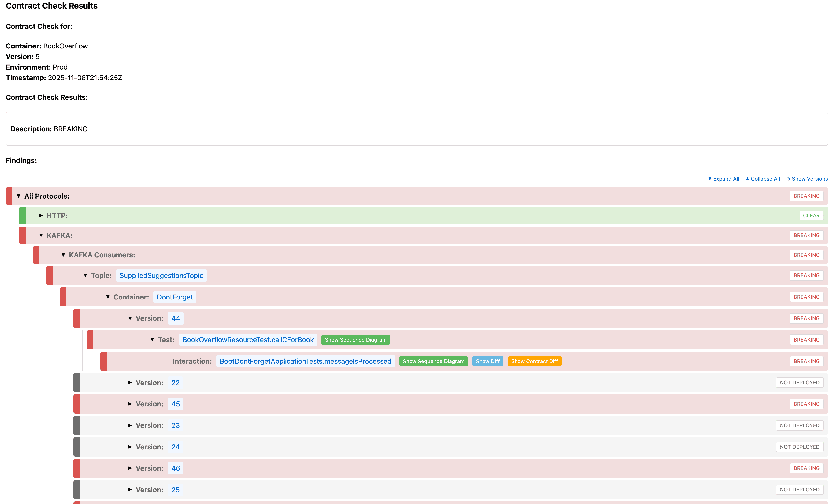Show Sequence Diagram for Test row
This screenshot has height=504, width=833.
tap(355, 340)
